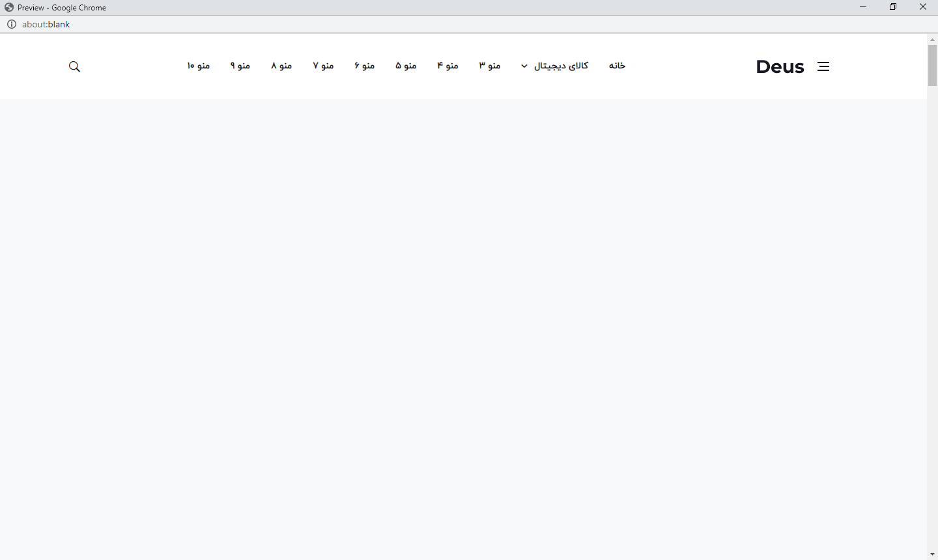Image resolution: width=938 pixels, height=560 pixels.
Task: Choose the منو ۵ navigation link
Action: point(406,66)
